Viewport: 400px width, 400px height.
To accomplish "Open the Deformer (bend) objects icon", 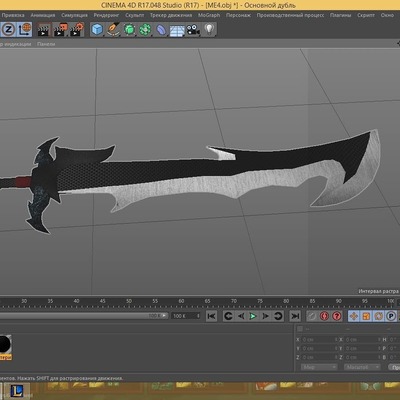I will point(161,30).
